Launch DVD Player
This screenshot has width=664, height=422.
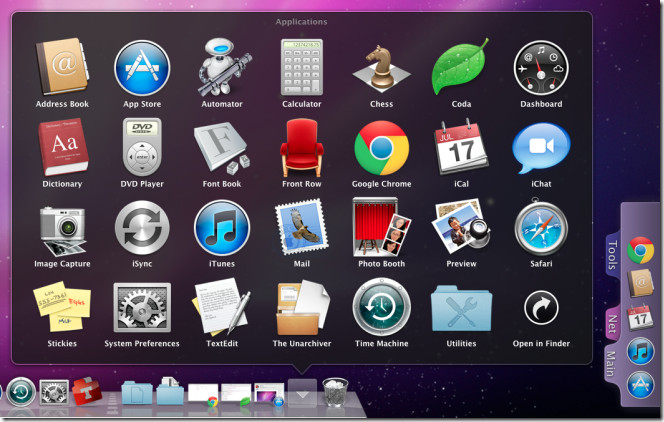point(142,147)
